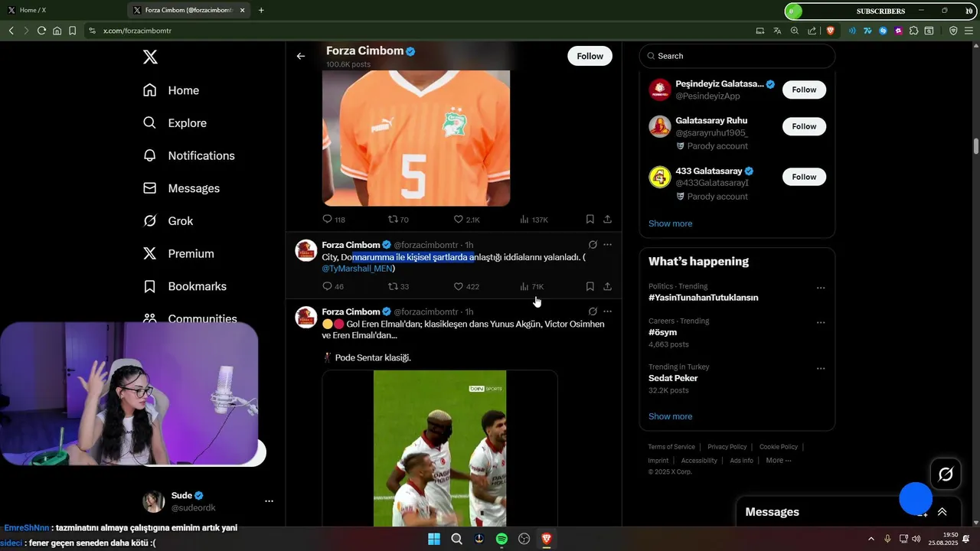980x551 pixels.
Task: Share the jersey photo post
Action: 607,220
